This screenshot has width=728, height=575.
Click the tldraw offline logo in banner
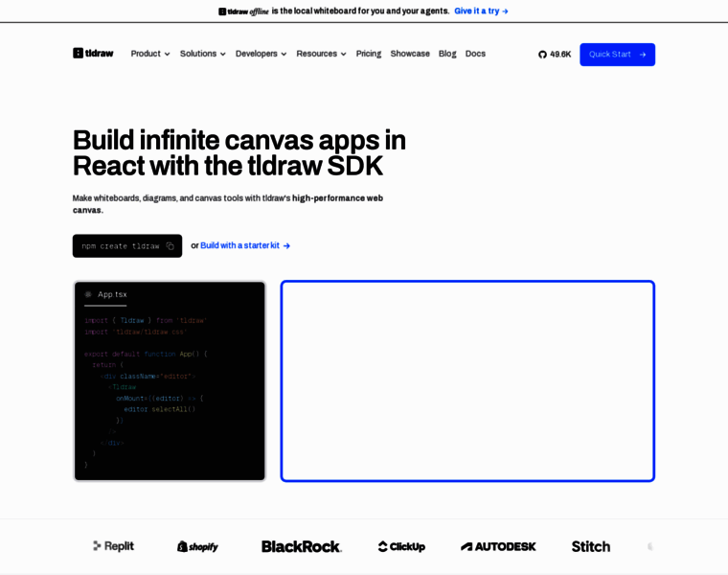[243, 11]
